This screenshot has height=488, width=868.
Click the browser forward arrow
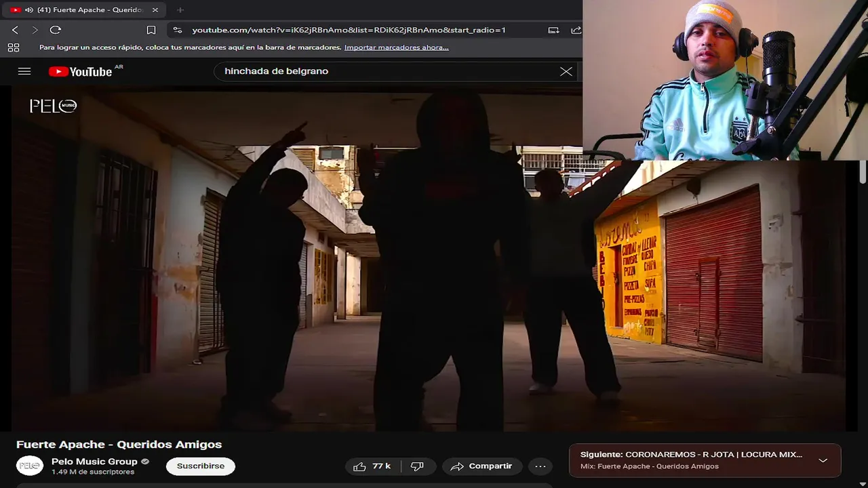pos(35,30)
